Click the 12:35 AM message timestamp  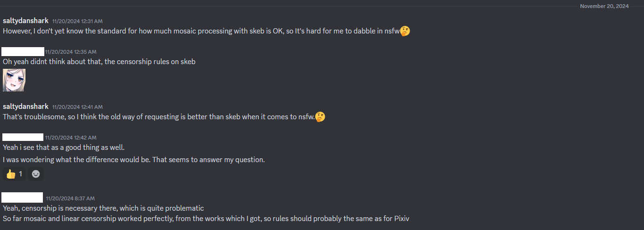(x=71, y=52)
